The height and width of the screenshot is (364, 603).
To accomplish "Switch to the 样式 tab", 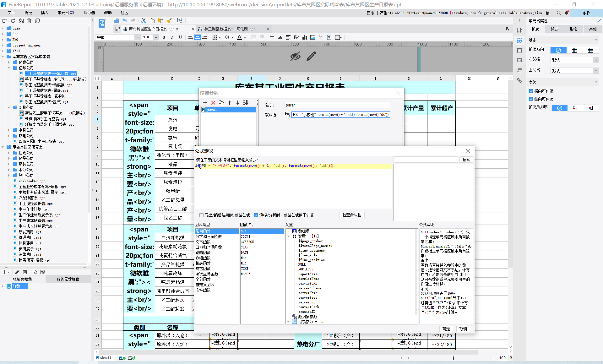I will pyautogui.click(x=555, y=29).
